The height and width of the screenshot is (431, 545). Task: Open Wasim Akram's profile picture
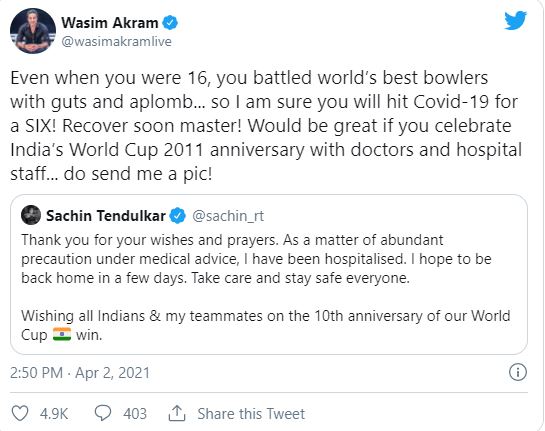click(33, 31)
